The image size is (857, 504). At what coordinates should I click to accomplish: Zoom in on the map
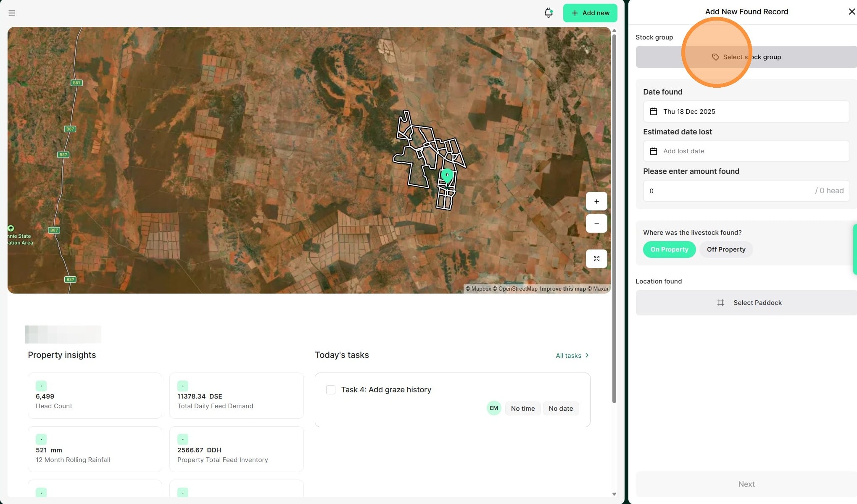596,202
